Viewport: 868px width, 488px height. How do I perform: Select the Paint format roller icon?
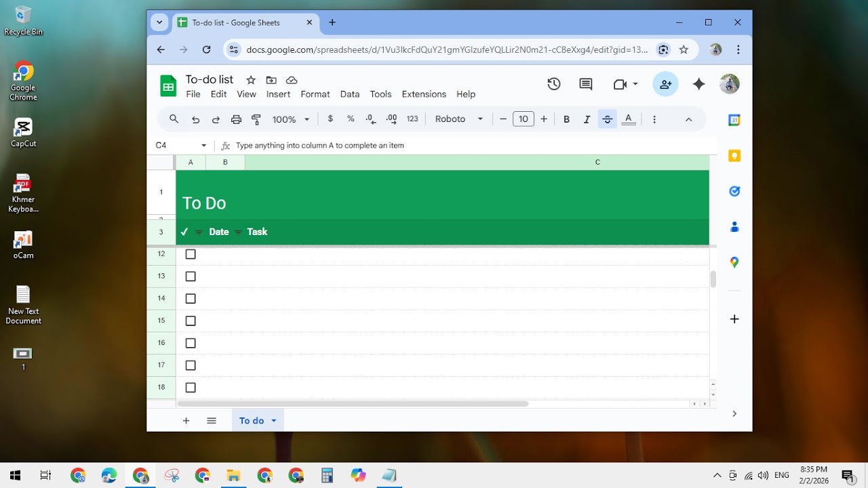[256, 119]
